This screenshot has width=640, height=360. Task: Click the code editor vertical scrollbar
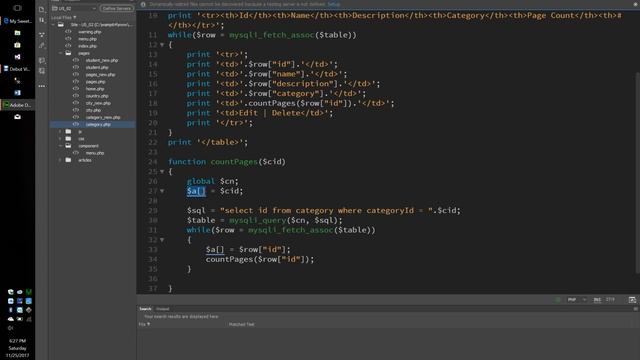(x=637, y=173)
